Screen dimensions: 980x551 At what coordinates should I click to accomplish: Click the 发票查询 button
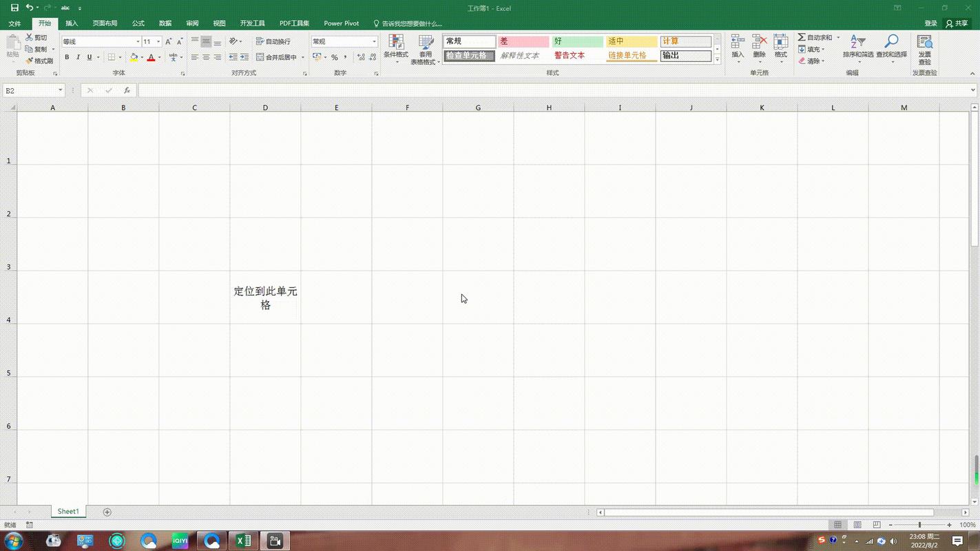point(925,50)
